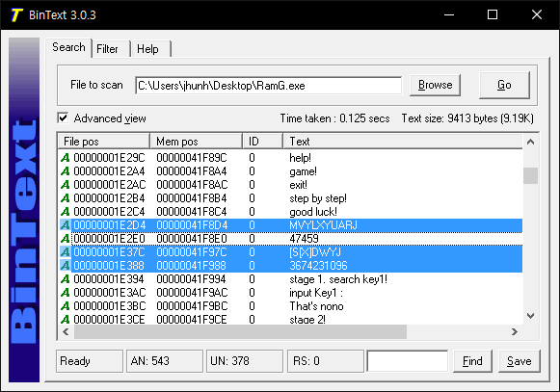
Task: Close the BinText window
Action: pyautogui.click(x=537, y=15)
